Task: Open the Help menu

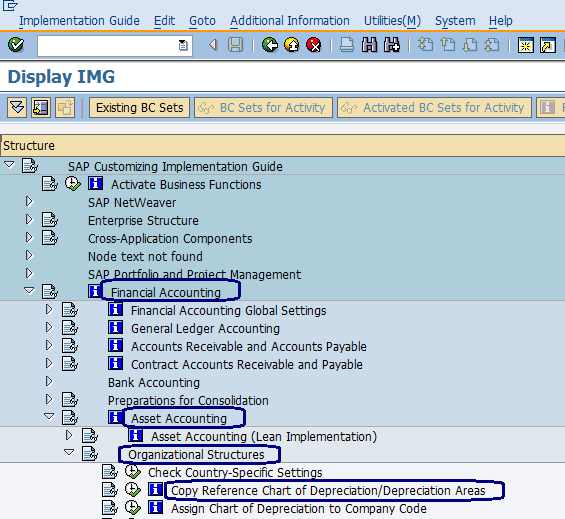Action: click(501, 21)
